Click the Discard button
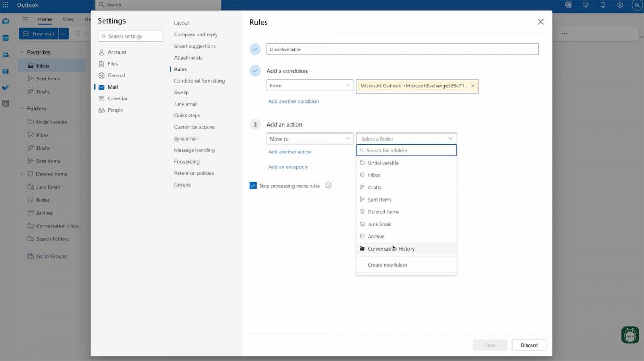The image size is (644, 361). [x=529, y=345]
